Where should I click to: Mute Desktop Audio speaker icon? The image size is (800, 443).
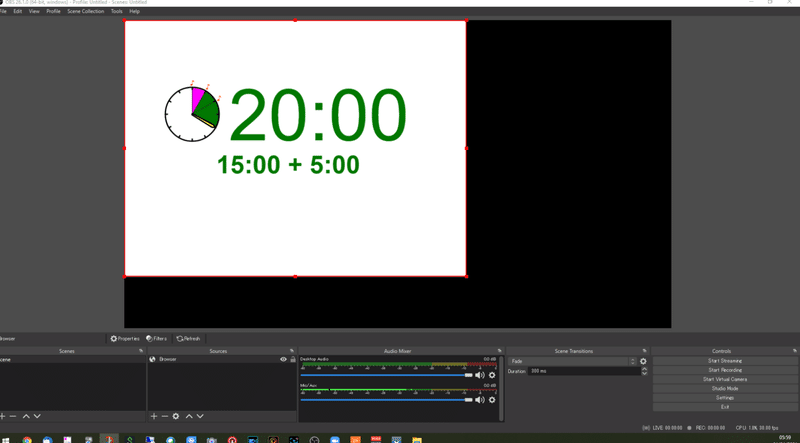pyautogui.click(x=480, y=375)
